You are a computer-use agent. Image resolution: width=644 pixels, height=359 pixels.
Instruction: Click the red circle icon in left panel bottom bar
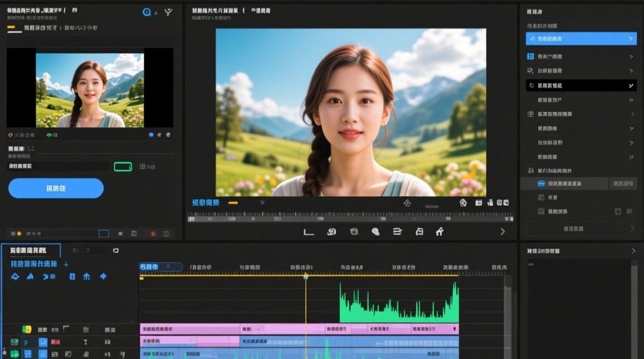tap(153, 234)
